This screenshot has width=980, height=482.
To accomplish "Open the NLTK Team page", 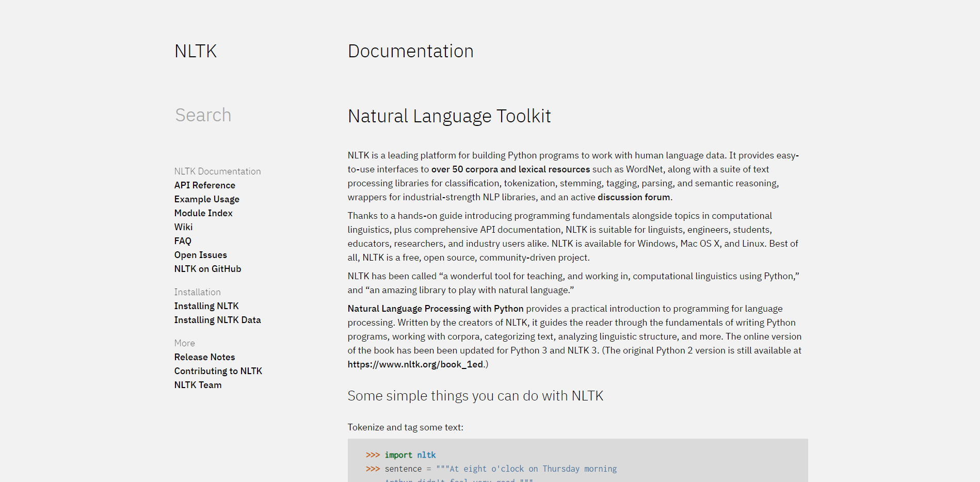I will coord(198,385).
